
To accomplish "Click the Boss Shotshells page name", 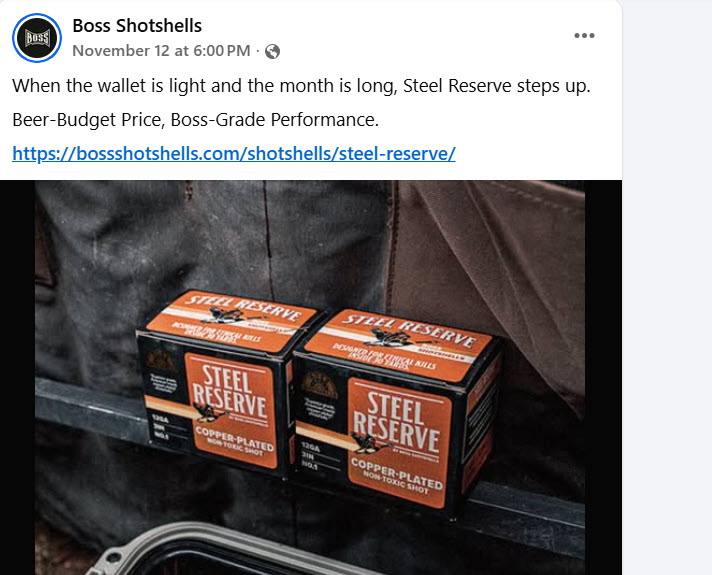I will [x=137, y=26].
